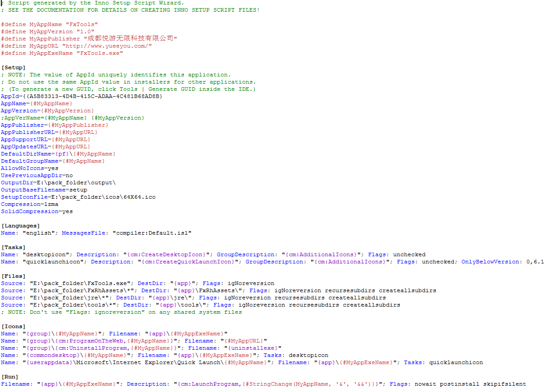Click the [Files] section header

click(13, 276)
